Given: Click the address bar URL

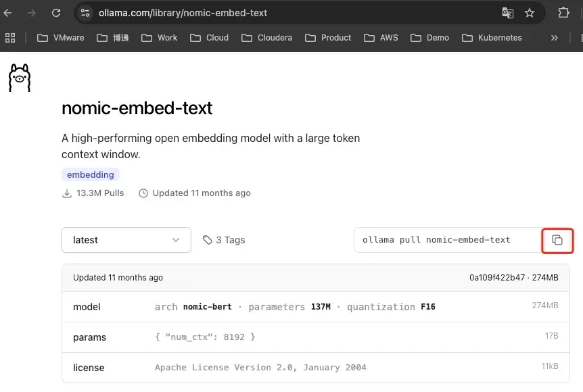Looking at the screenshot, I should coord(183,13).
